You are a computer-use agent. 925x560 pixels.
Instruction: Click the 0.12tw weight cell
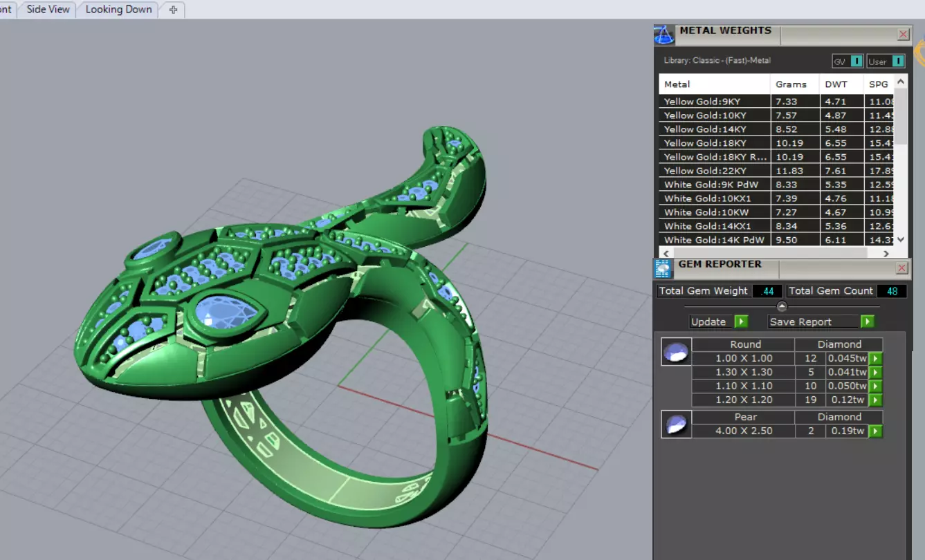pos(848,400)
